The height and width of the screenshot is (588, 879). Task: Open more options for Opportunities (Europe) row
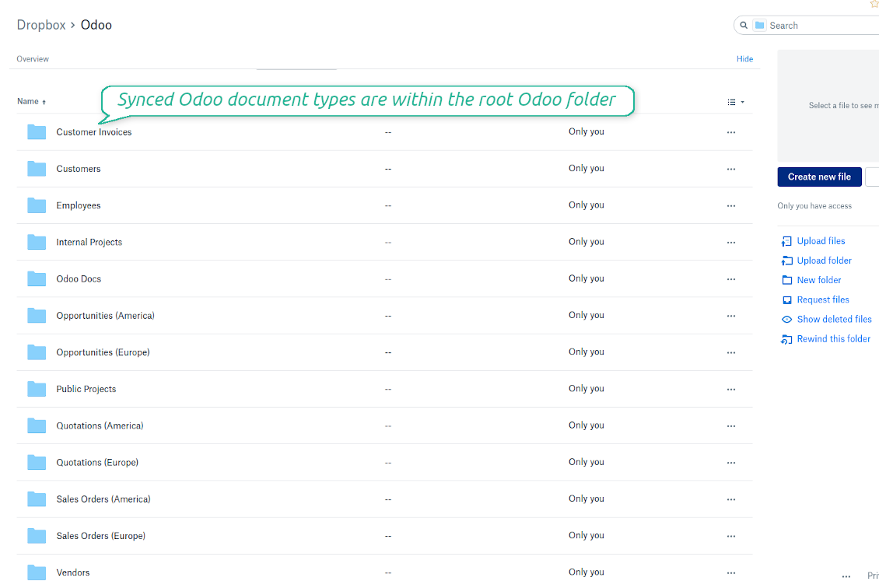coord(731,352)
